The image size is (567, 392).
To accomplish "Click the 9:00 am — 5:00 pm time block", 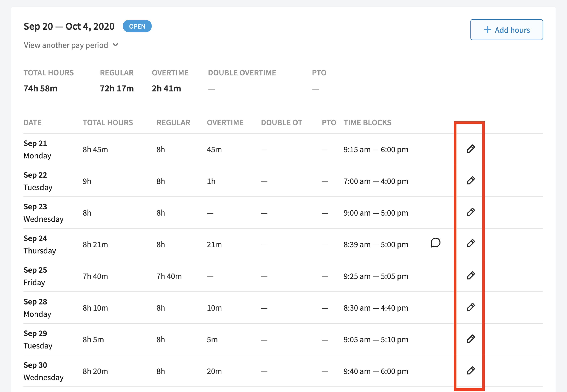I will click(x=376, y=213).
